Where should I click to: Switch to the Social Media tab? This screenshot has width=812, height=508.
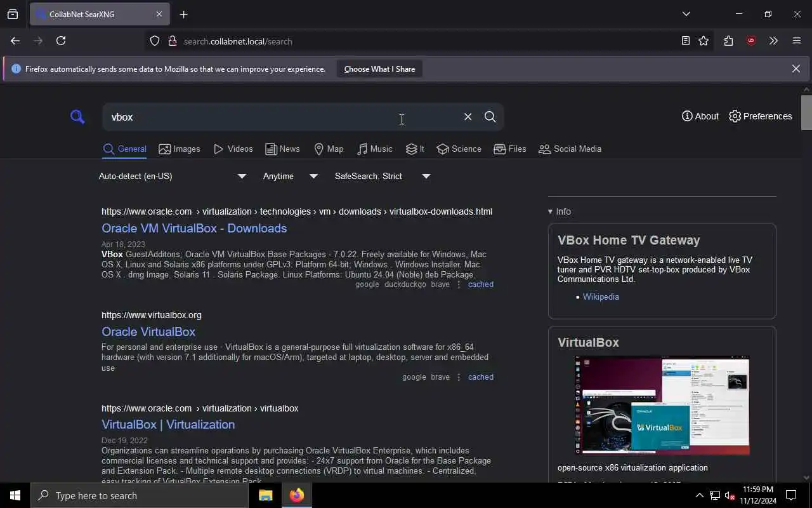pos(570,149)
